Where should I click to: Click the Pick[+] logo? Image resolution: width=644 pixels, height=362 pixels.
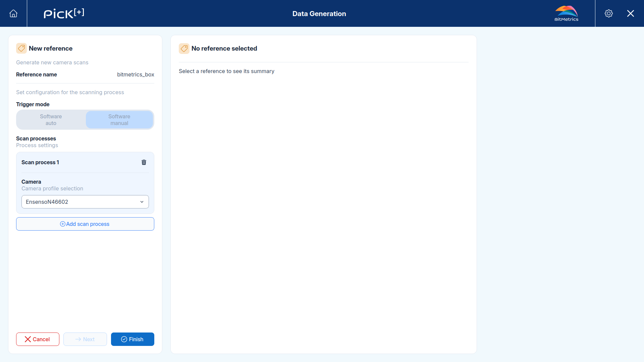pyautogui.click(x=64, y=13)
